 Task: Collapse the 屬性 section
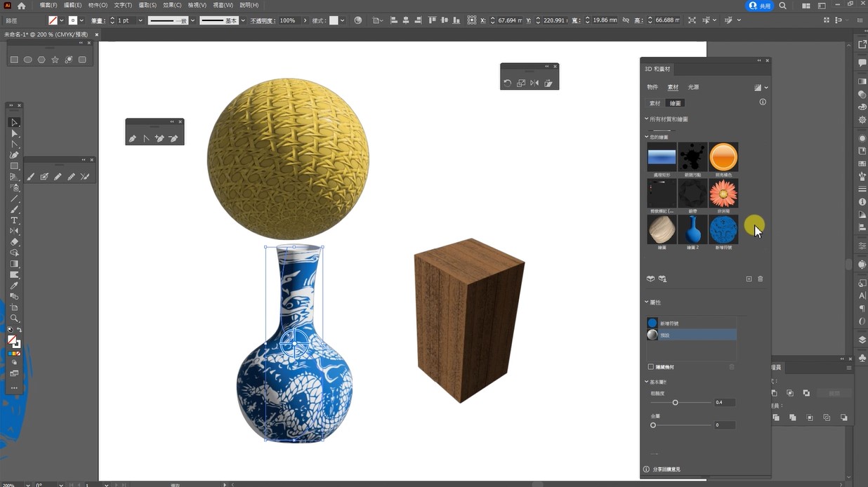[647, 302]
